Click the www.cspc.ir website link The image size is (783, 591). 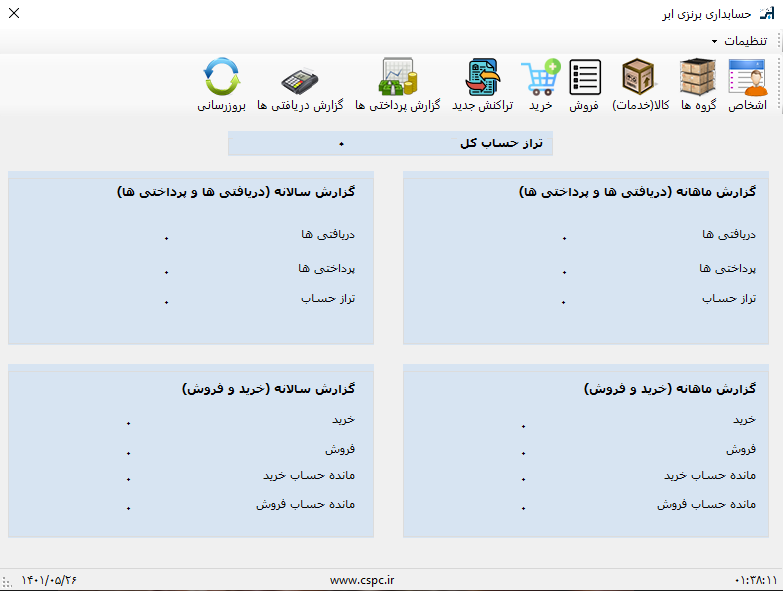click(x=361, y=580)
